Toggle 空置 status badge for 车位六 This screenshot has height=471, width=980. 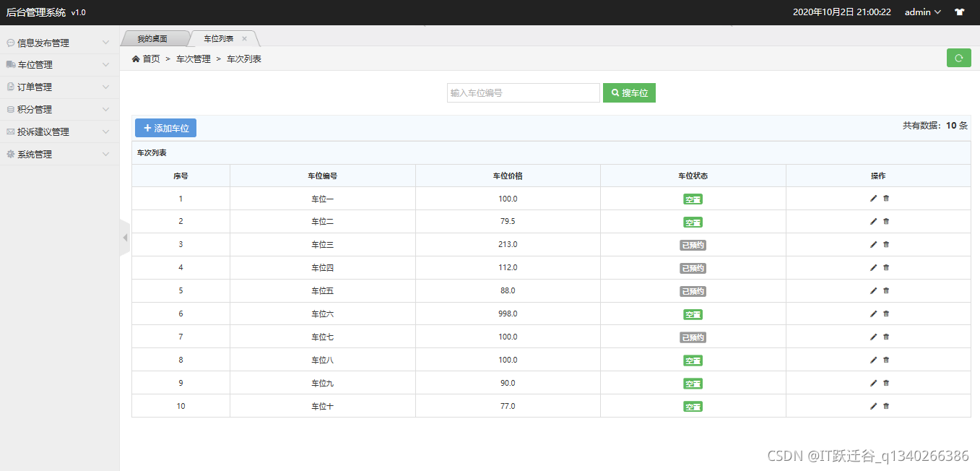693,315
